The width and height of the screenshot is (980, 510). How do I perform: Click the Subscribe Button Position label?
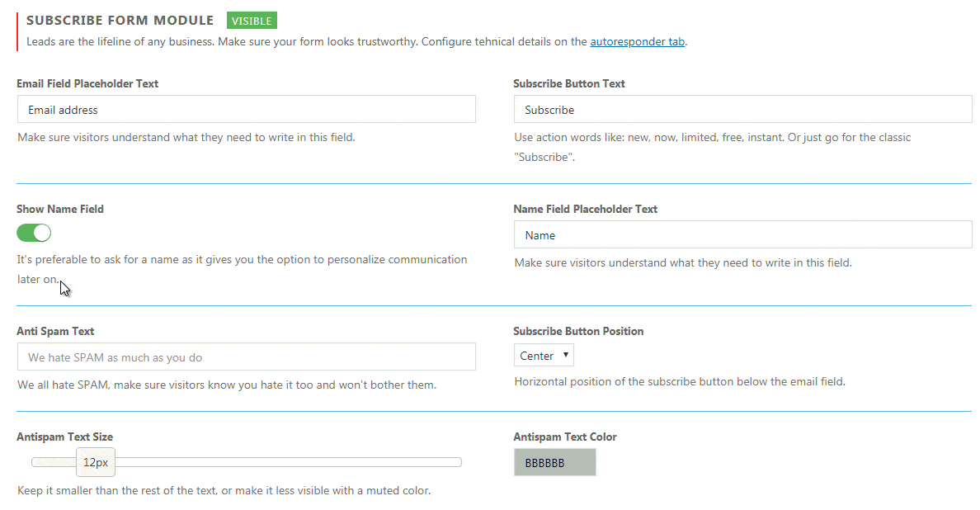[578, 331]
